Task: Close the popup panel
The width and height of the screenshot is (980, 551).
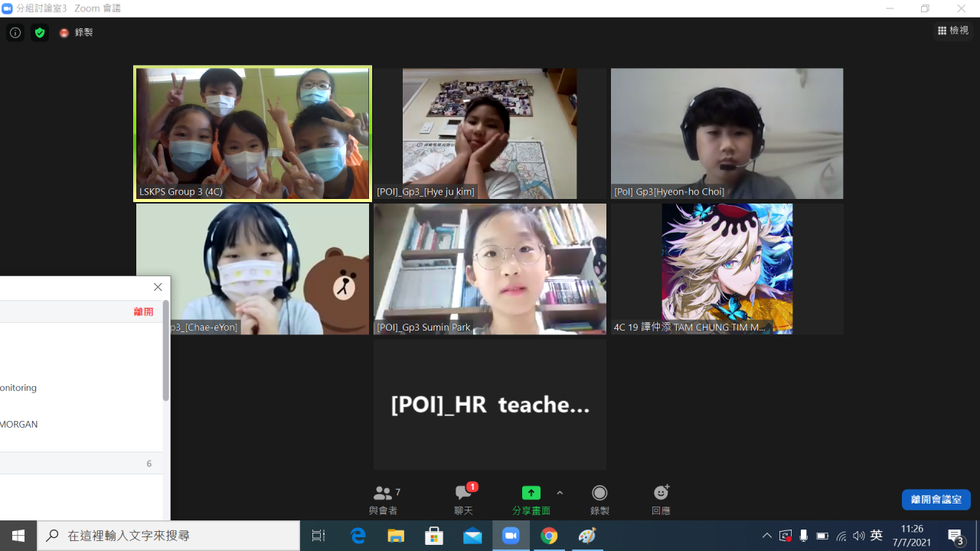Action: click(x=158, y=287)
